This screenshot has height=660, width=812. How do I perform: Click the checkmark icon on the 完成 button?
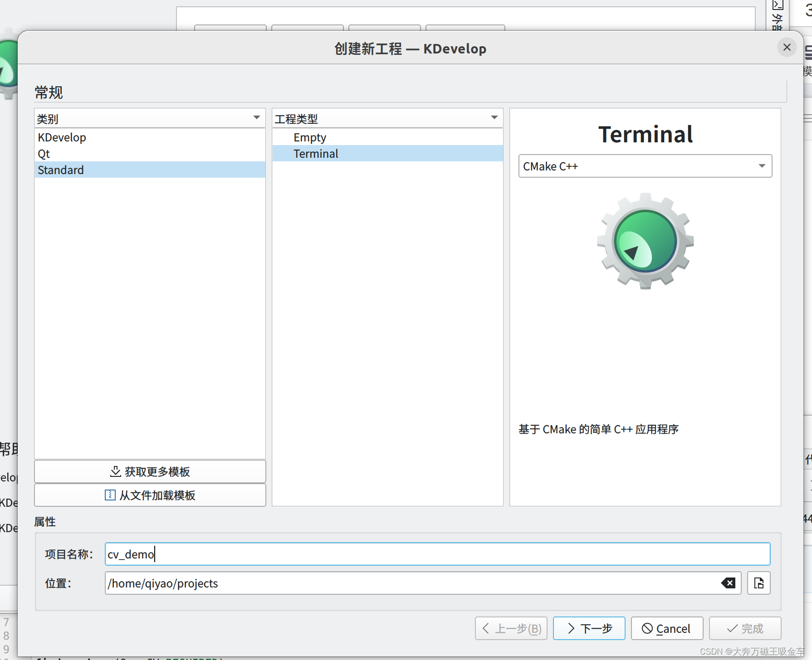(x=732, y=628)
